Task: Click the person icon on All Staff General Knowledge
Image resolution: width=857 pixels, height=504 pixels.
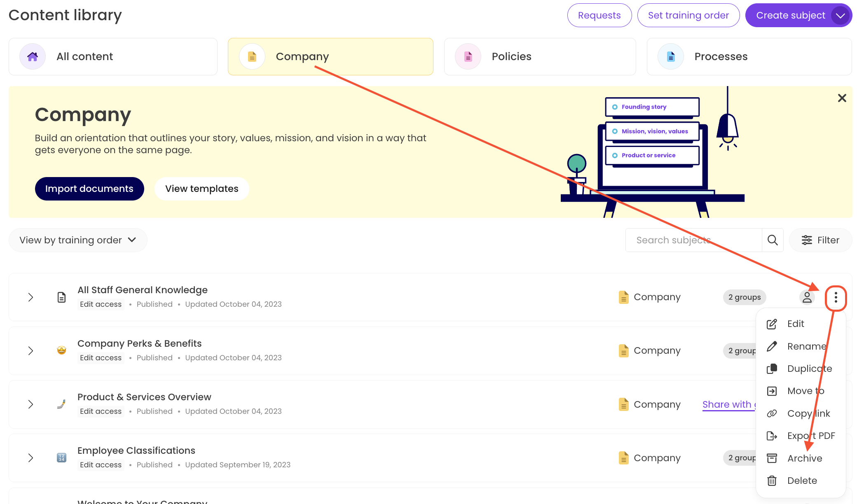Action: pyautogui.click(x=807, y=297)
